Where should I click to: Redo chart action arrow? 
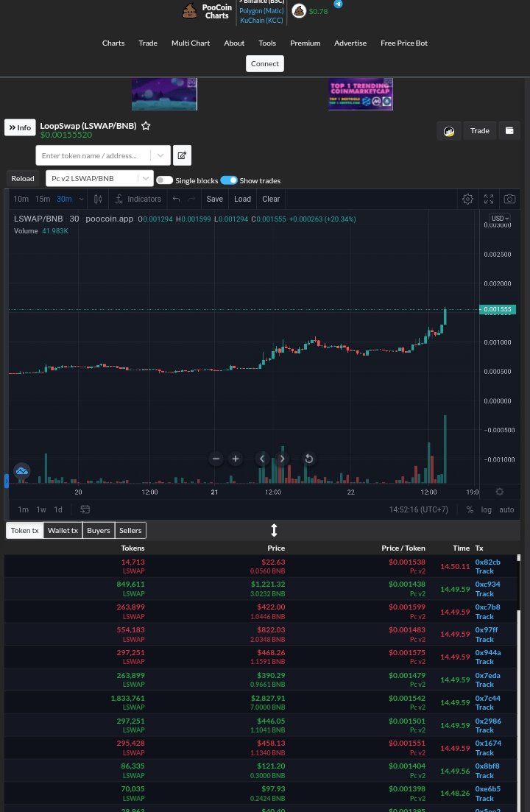pyautogui.click(x=191, y=199)
